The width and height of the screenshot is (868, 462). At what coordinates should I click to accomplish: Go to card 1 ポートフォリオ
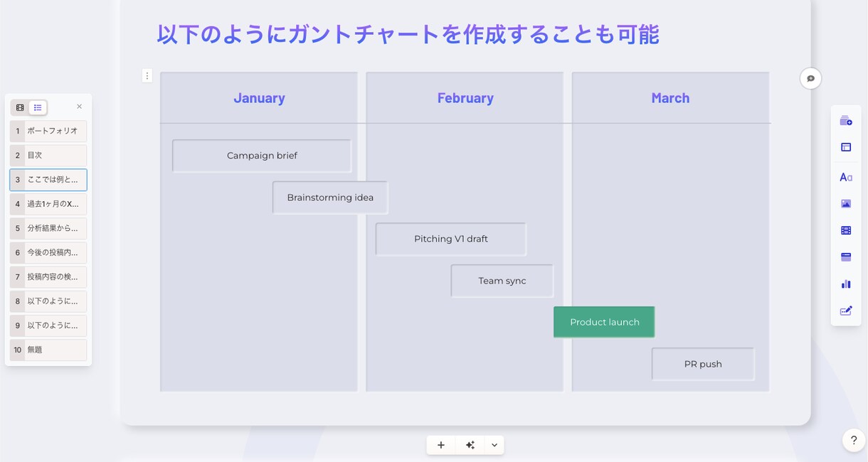(x=48, y=131)
